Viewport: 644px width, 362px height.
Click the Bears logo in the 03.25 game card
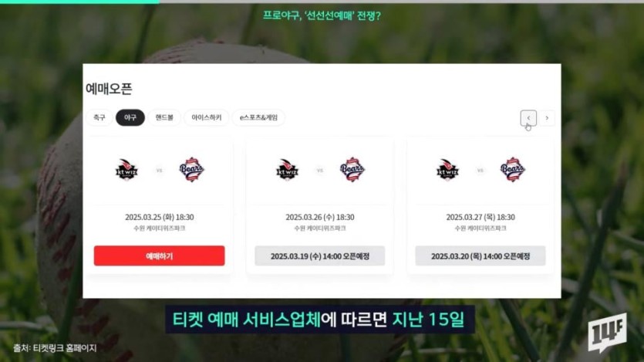pyautogui.click(x=192, y=169)
